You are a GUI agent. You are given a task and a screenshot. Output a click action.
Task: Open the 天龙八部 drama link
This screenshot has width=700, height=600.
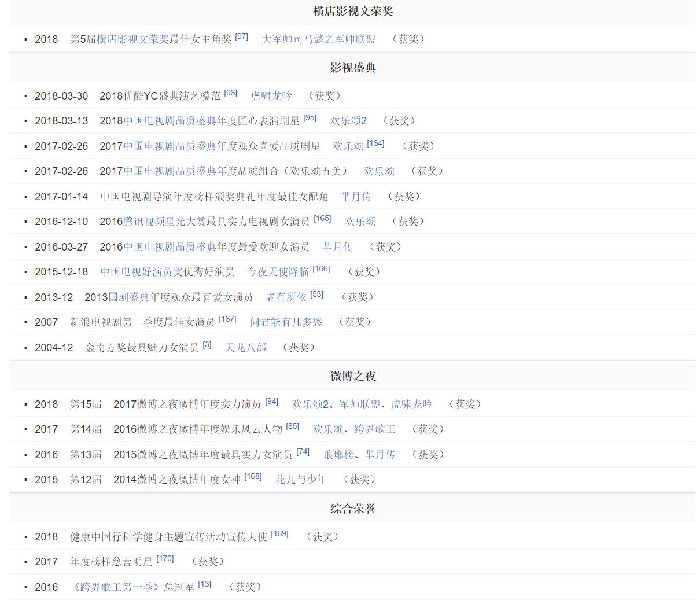point(246,348)
